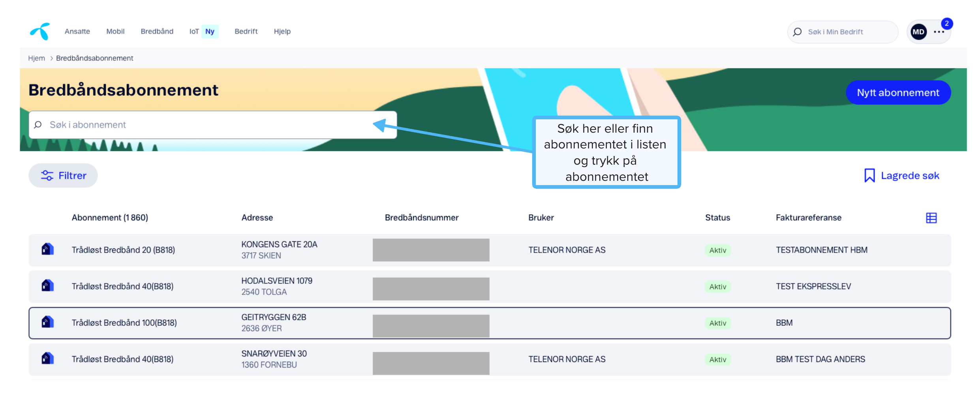
Task: Click the filter sliders icon
Action: [x=47, y=176]
